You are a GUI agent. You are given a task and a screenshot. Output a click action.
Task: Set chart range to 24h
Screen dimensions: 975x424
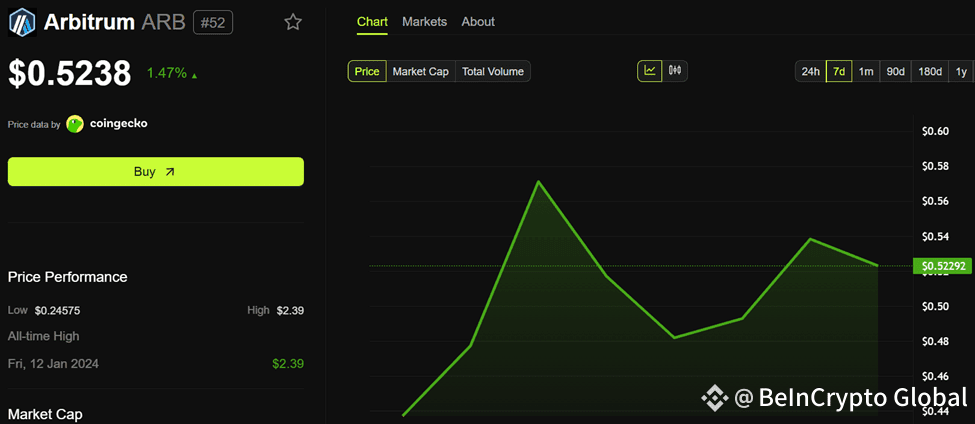[x=811, y=71]
